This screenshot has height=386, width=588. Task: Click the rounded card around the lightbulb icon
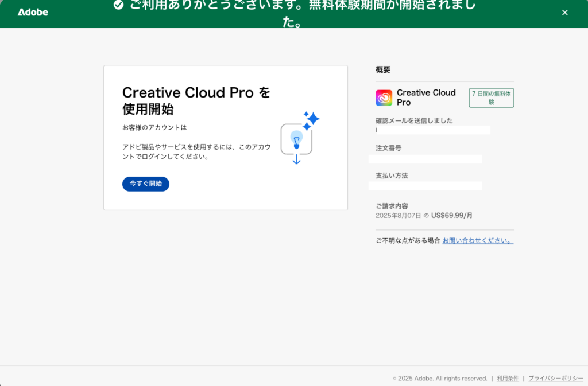pyautogui.click(x=295, y=138)
